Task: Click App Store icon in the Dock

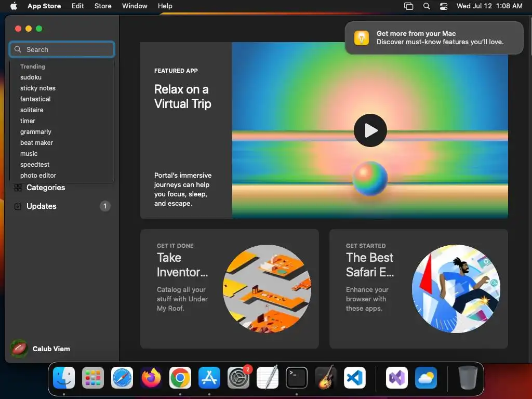Action: tap(209, 378)
